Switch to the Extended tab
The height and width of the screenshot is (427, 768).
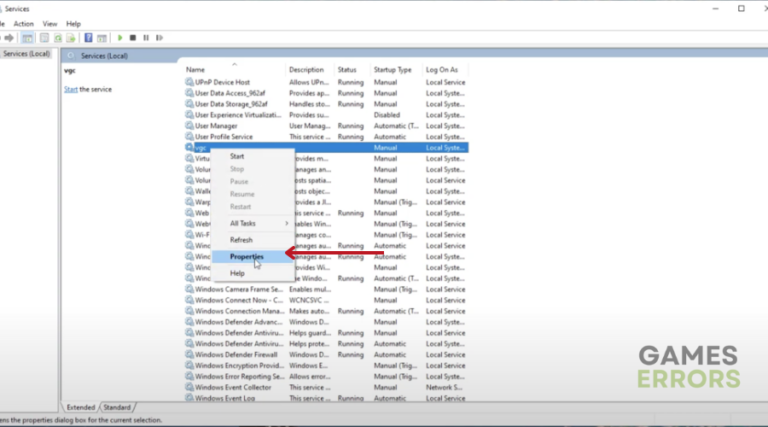click(x=80, y=408)
